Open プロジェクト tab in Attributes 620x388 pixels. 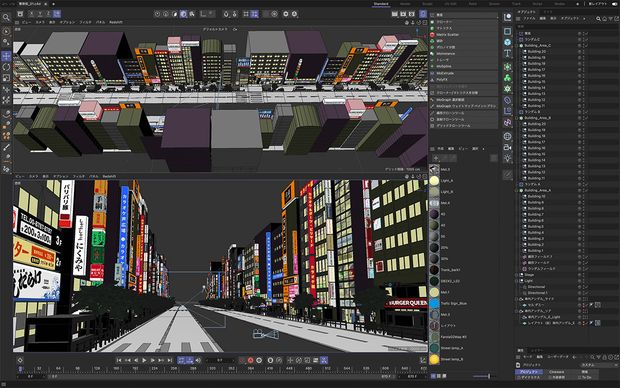pyautogui.click(x=529, y=372)
